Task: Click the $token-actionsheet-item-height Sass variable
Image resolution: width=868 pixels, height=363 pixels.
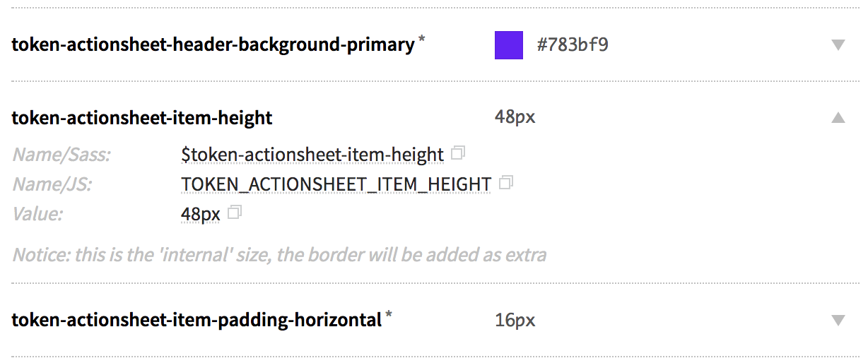Action: point(312,155)
